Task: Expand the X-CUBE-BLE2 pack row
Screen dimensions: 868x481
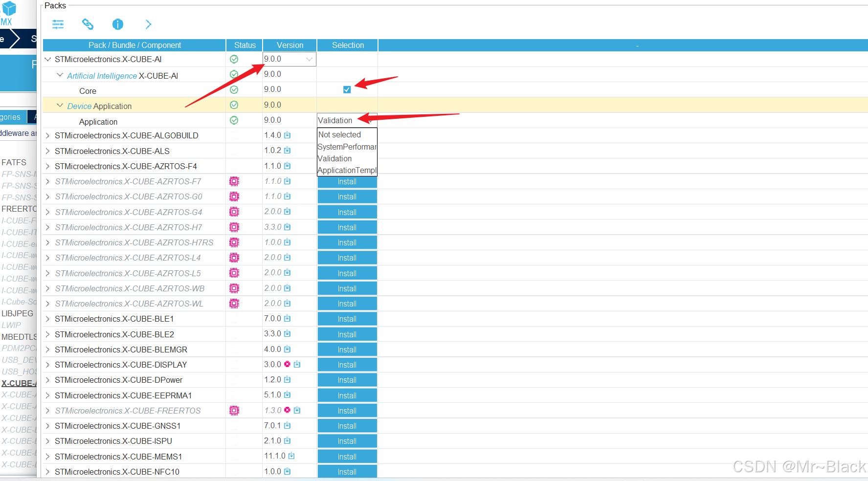Action: pyautogui.click(x=48, y=334)
